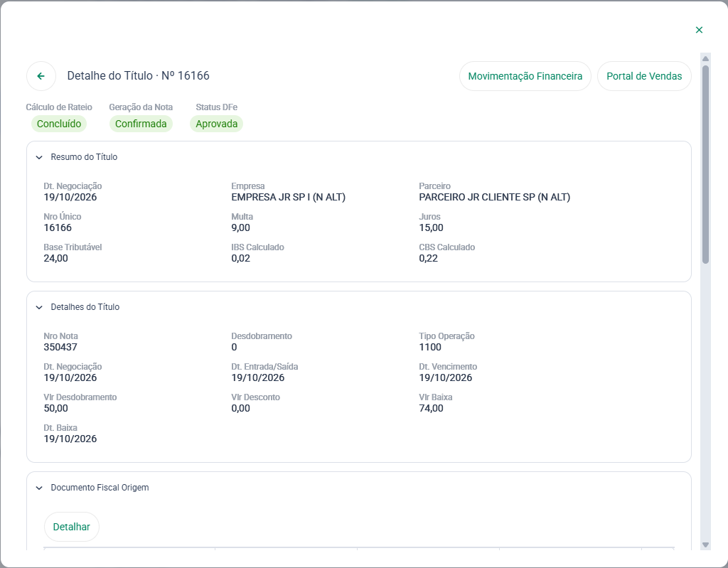Viewport: 728px width, 568px height.
Task: Click the Resumo section Dt. Negociação date
Action: click(70, 197)
